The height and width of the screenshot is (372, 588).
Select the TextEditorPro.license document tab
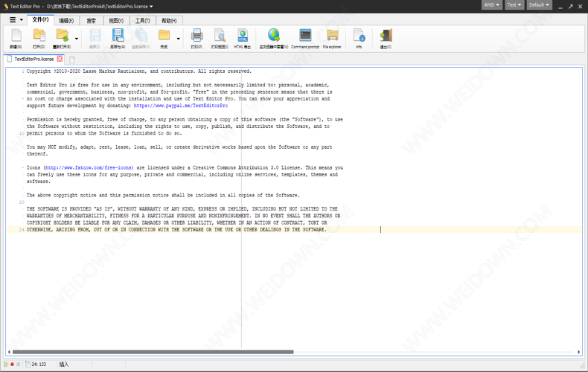pos(33,59)
